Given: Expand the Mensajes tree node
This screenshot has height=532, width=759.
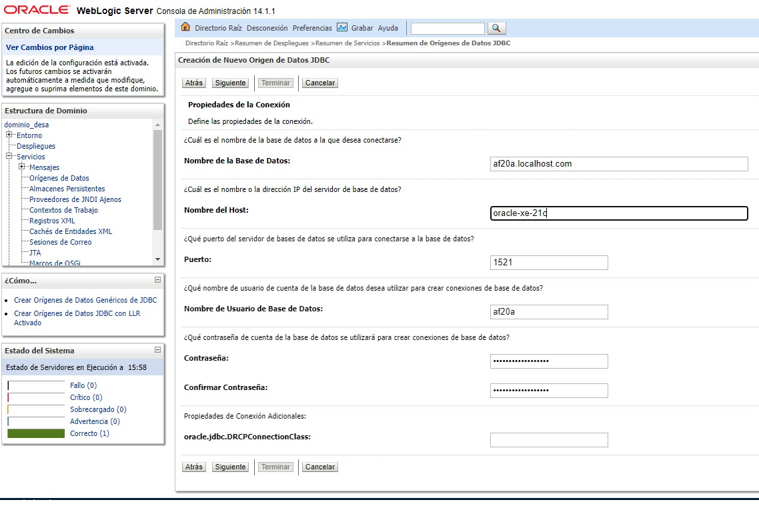Looking at the screenshot, I should (22, 167).
